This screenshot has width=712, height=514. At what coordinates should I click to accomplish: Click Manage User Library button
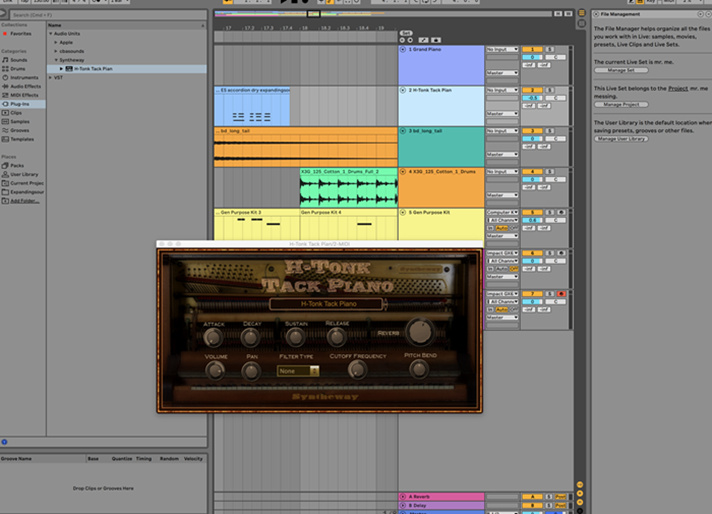click(x=621, y=139)
